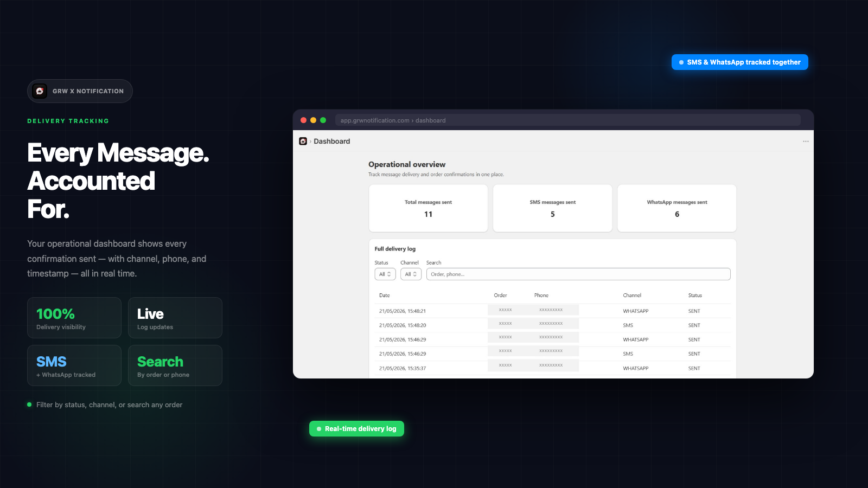Click the Full delivery log heading
868x488 pixels.
click(395, 249)
